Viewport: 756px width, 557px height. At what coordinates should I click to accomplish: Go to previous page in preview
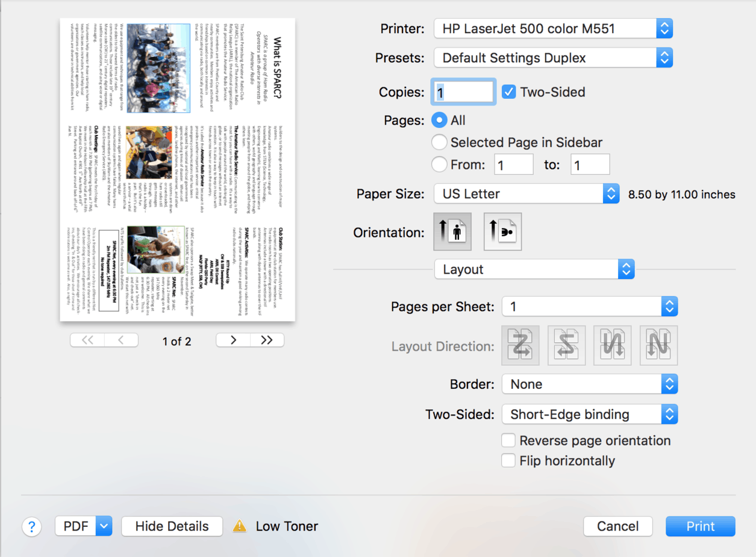120,341
